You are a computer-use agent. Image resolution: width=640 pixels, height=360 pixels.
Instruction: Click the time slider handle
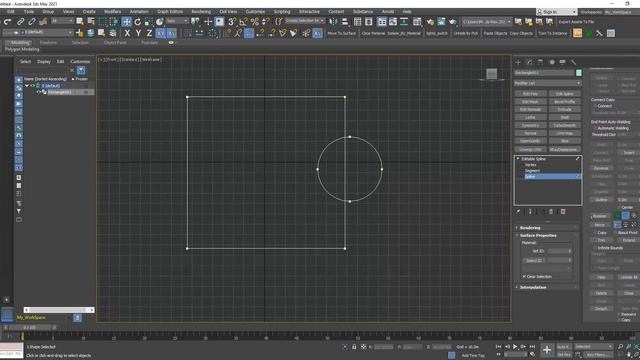(31, 327)
